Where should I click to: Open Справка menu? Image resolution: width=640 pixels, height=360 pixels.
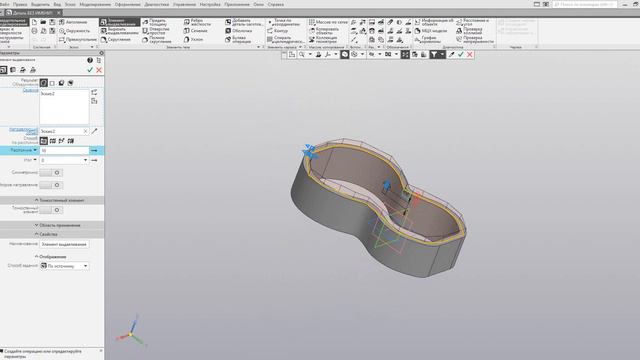coord(276,4)
